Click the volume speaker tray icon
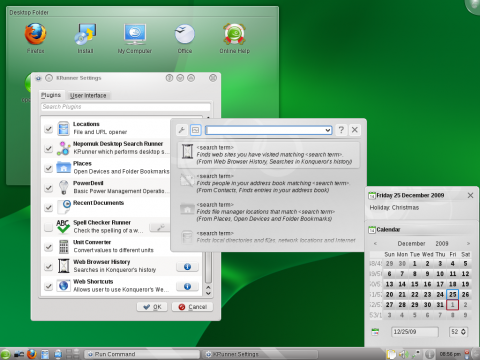This screenshot has height=360, width=480. [x=403, y=354]
